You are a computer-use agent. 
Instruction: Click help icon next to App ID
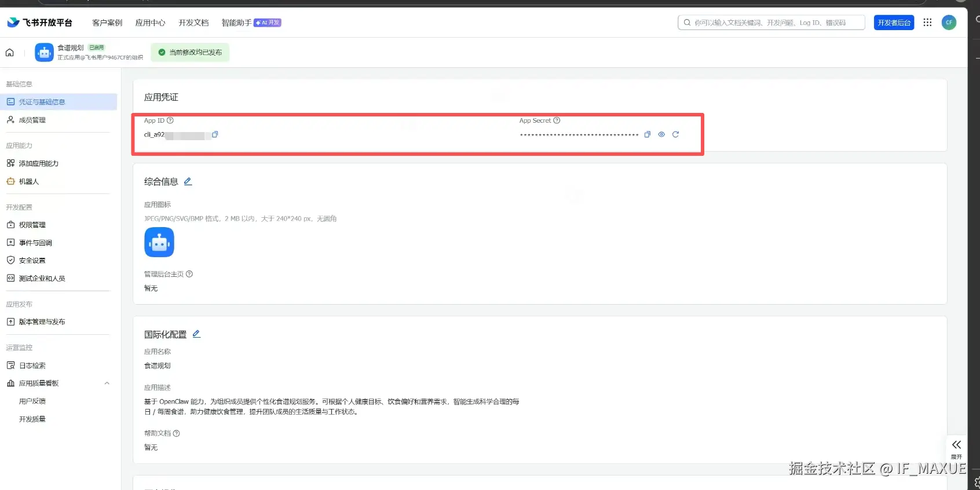coord(170,120)
